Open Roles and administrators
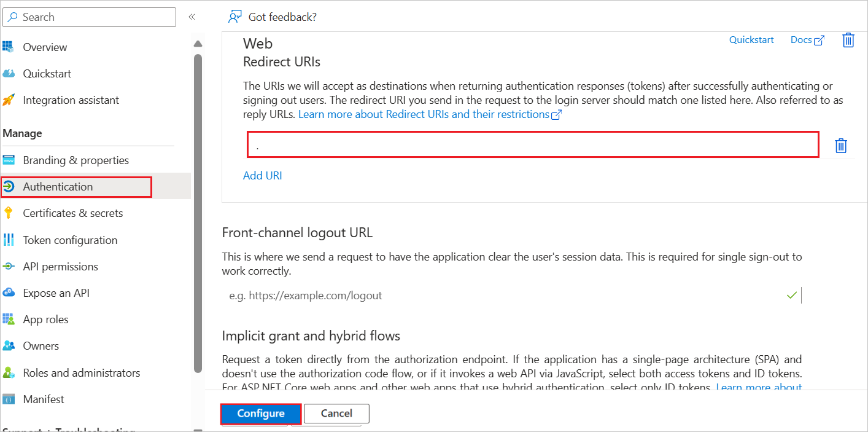 (x=82, y=372)
